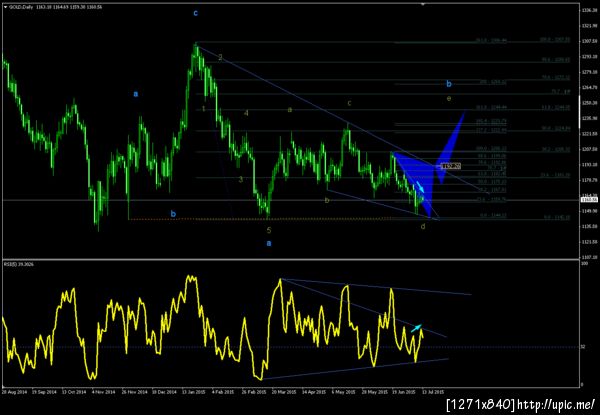The height and width of the screenshot is (415, 600).
Task: Click the 1264.70 price axis label
Action: (x=588, y=87)
